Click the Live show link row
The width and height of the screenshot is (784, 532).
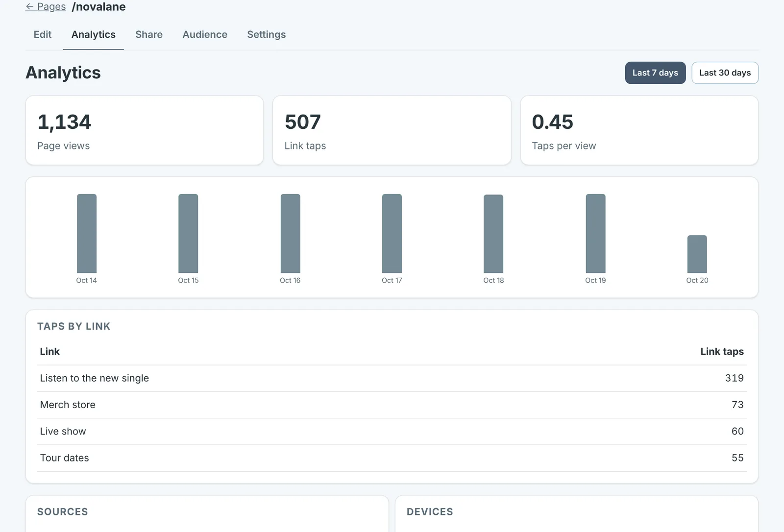(x=392, y=432)
